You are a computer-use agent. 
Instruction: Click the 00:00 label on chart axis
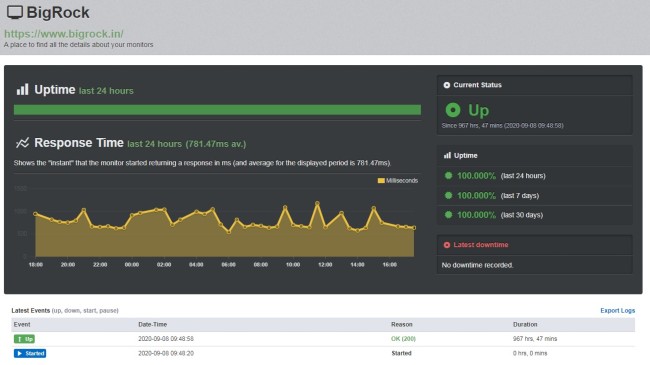(132, 265)
